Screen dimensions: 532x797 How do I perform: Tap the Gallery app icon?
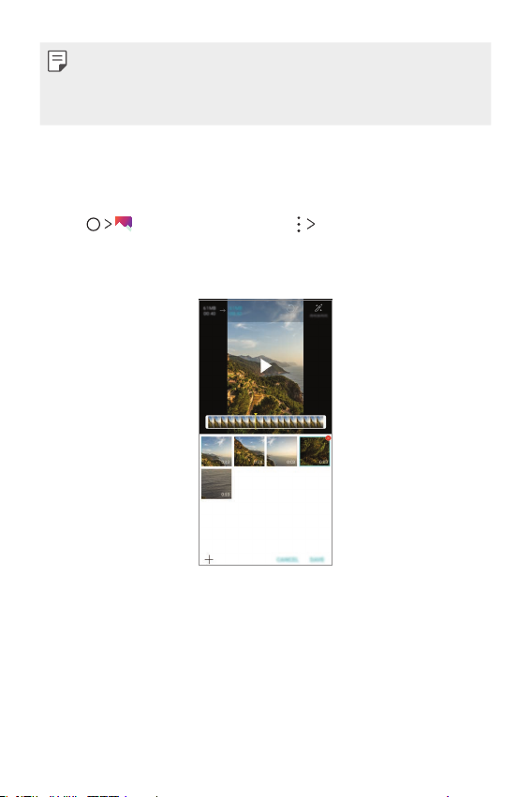(124, 224)
